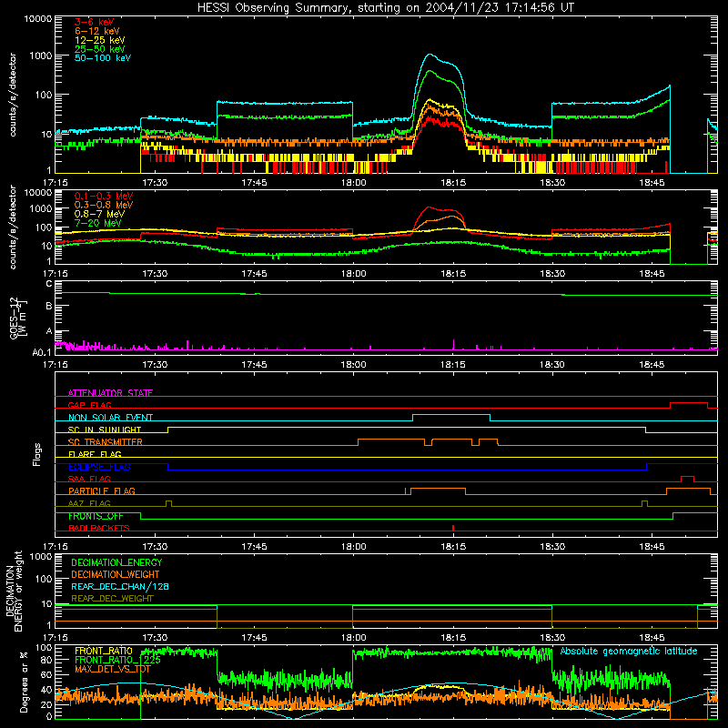The width and height of the screenshot is (728, 728).
Task: Click the SC_IN_SUNLIGHT flag label
Action: pyautogui.click(x=105, y=430)
